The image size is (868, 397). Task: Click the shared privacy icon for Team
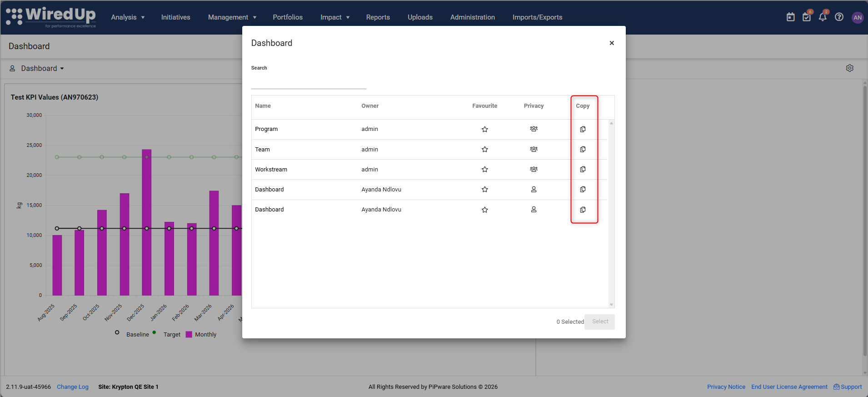(x=534, y=149)
